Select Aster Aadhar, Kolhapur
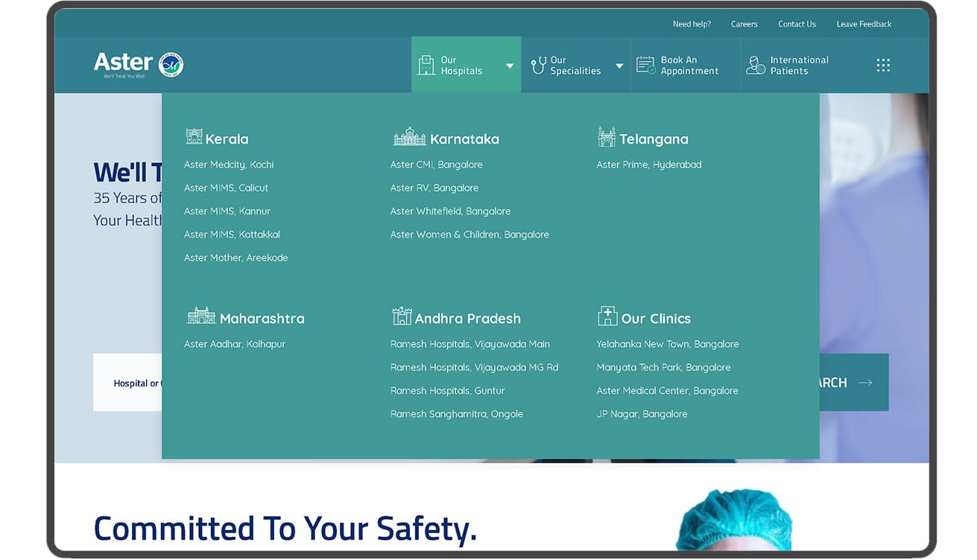The image size is (977, 560). (x=235, y=344)
